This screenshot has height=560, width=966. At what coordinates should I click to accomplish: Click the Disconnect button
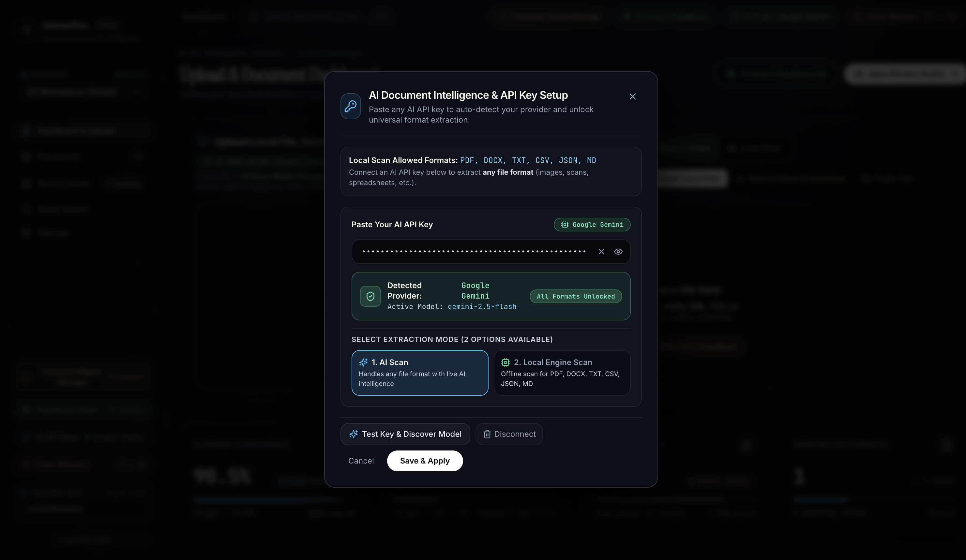click(509, 434)
